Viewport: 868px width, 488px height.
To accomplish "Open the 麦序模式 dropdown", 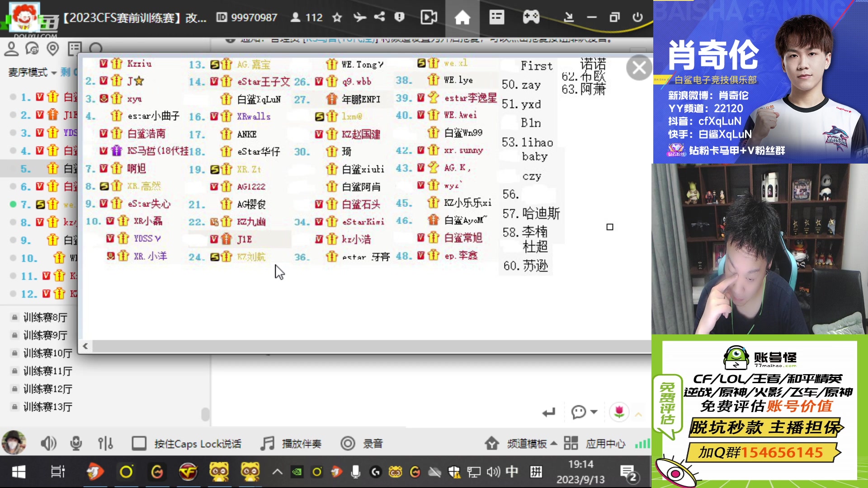I will point(32,72).
